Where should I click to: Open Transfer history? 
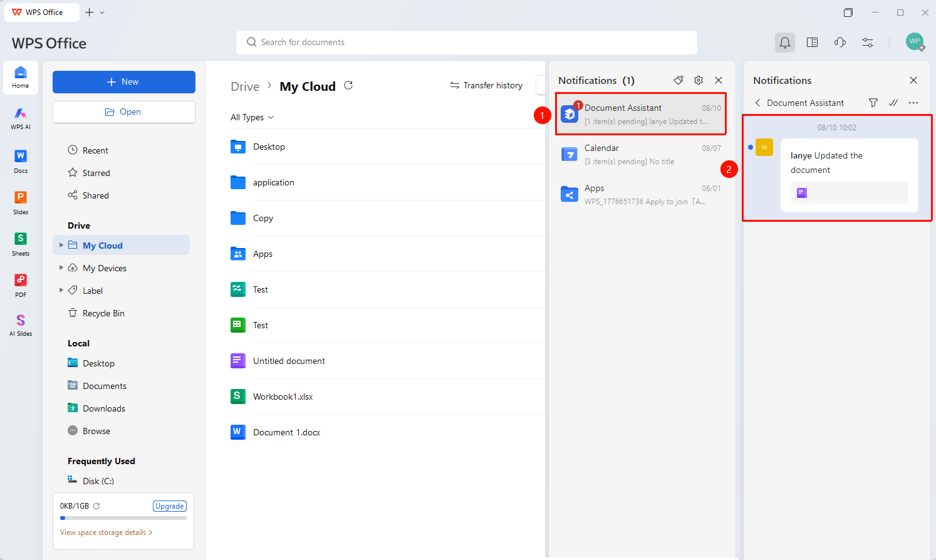point(486,85)
